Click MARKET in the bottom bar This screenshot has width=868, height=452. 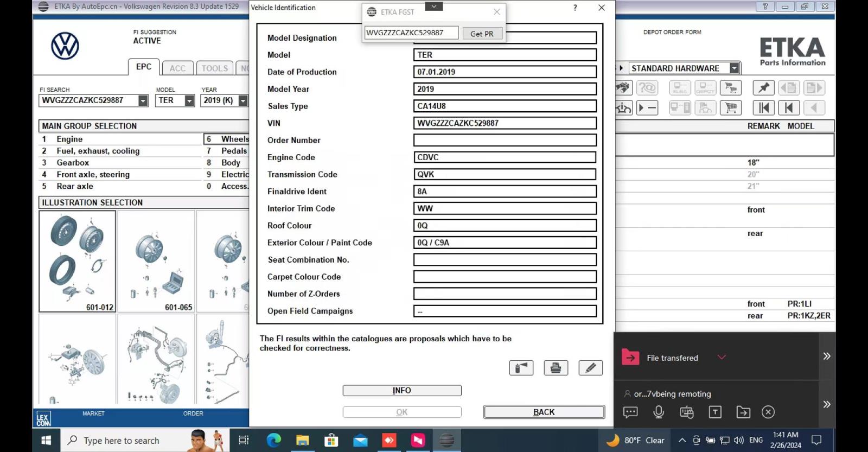[93, 413]
